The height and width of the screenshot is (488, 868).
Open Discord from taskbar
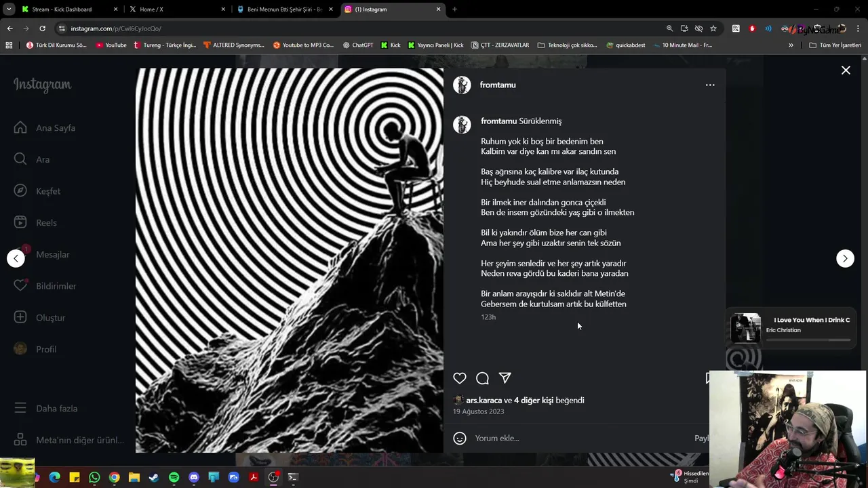[194, 477]
